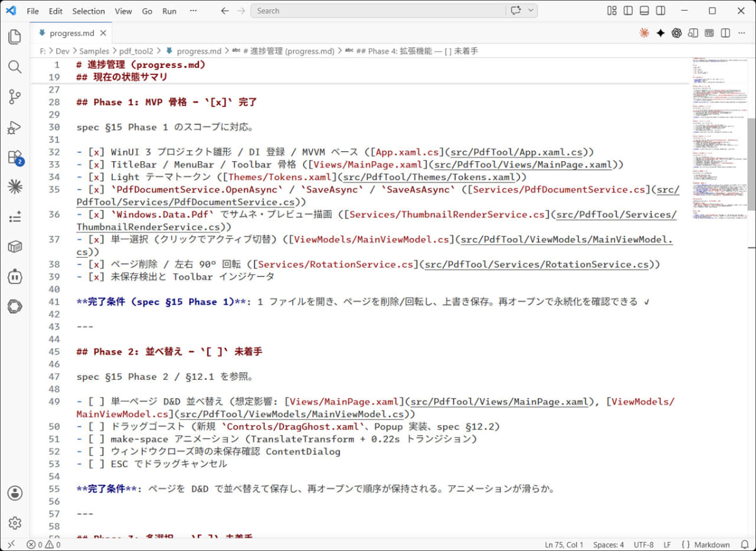Open the cube-shaped icon in the activity bar

coord(14,246)
